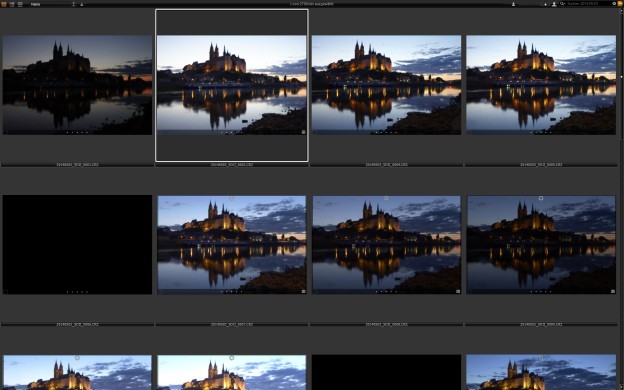Adjust the thumbnail size slider in toolbar
The width and height of the screenshot is (624, 390).
coord(533,4)
